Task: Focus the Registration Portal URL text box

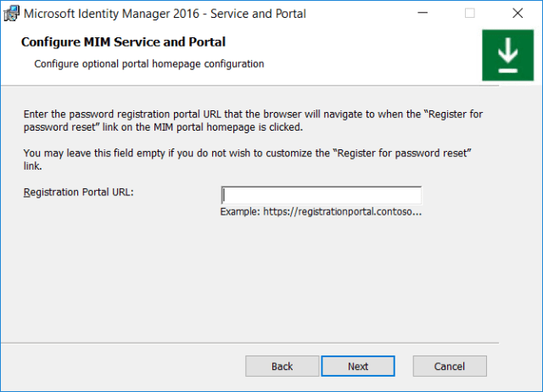Action: tap(321, 194)
